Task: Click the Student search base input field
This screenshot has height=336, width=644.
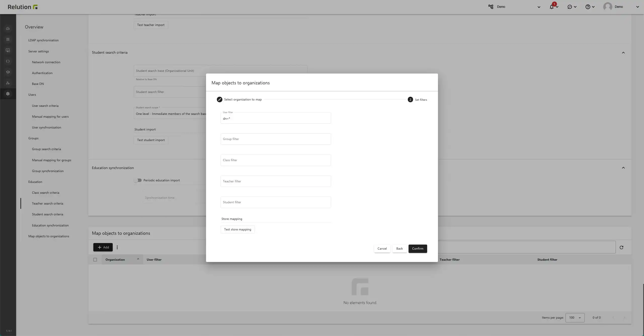Action: point(220,71)
